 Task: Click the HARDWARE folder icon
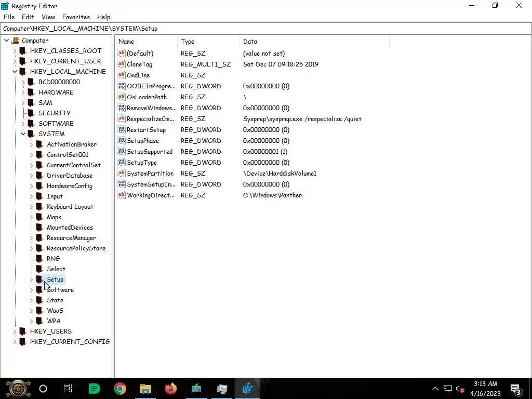click(31, 92)
